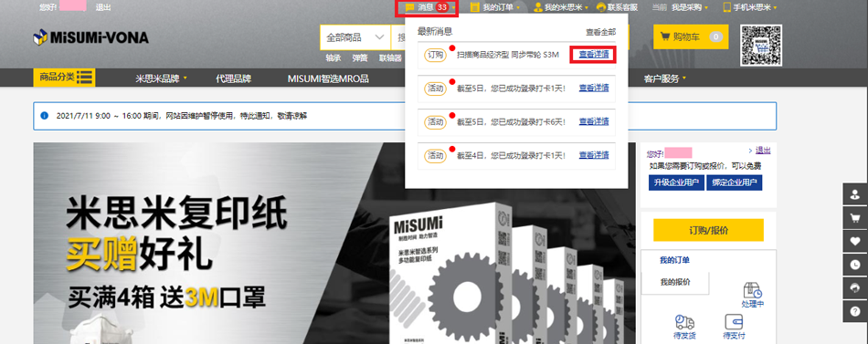Viewport: 868px width, 344px height.
Task: Click 查看详情 for the 打卡6天 message
Action: 594,121
